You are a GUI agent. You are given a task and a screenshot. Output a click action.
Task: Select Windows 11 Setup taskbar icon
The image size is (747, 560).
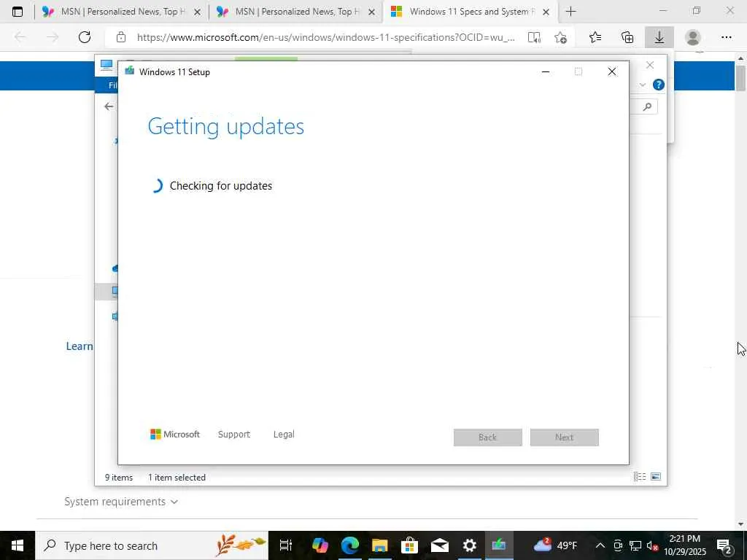click(x=499, y=545)
